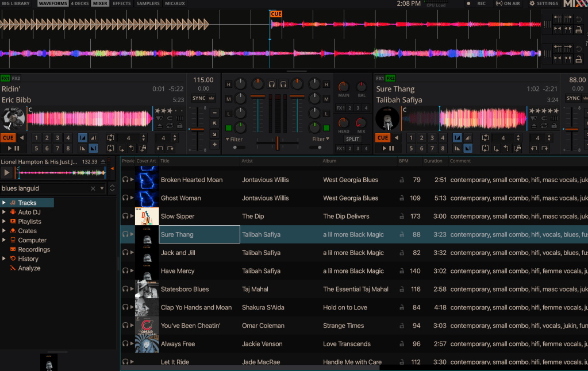Switch to the EFFECTS tab in top bar

pyautogui.click(x=121, y=3)
